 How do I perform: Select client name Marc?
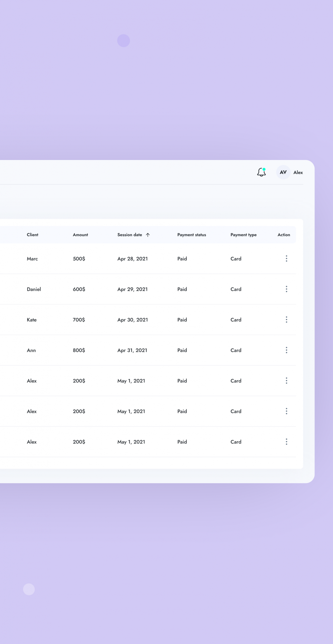pyautogui.click(x=32, y=259)
